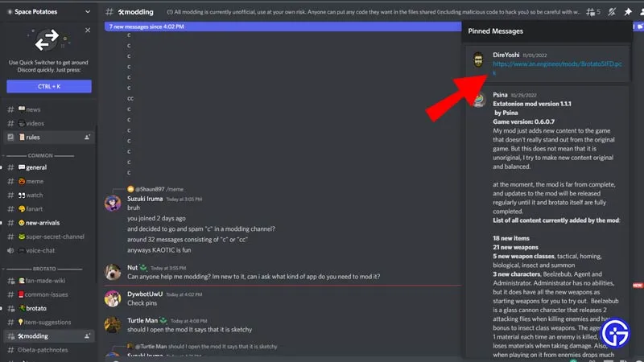Click the CTRL + K button
The width and height of the screenshot is (644, 362).
(49, 86)
